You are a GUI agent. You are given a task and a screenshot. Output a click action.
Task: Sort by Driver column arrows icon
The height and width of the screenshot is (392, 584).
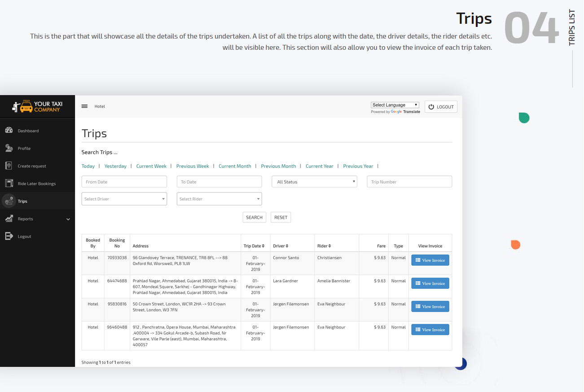287,246
